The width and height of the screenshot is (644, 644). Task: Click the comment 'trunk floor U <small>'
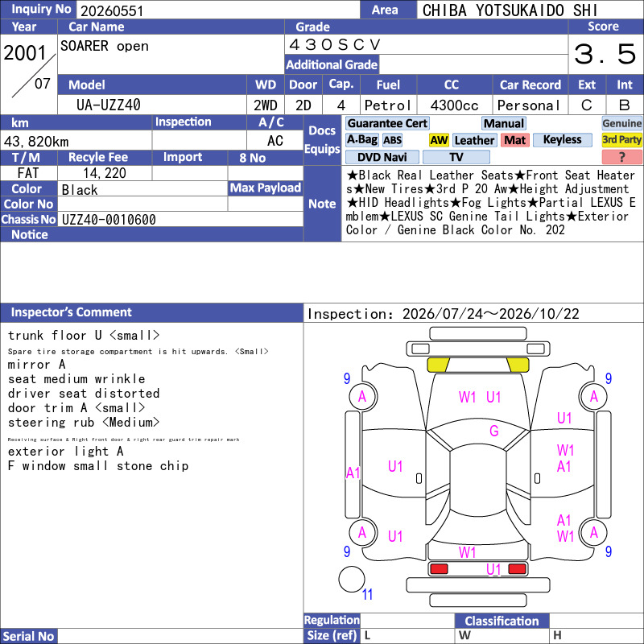pyautogui.click(x=84, y=336)
